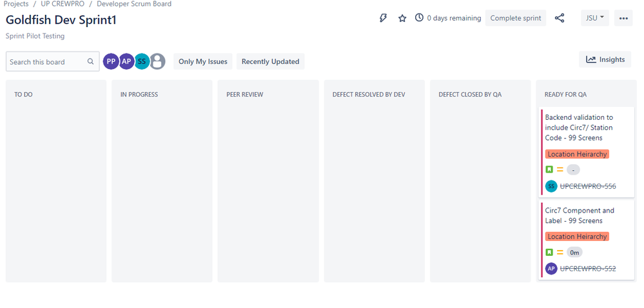644x308 pixels.
Task: Click in Search this board field
Action: pos(53,62)
